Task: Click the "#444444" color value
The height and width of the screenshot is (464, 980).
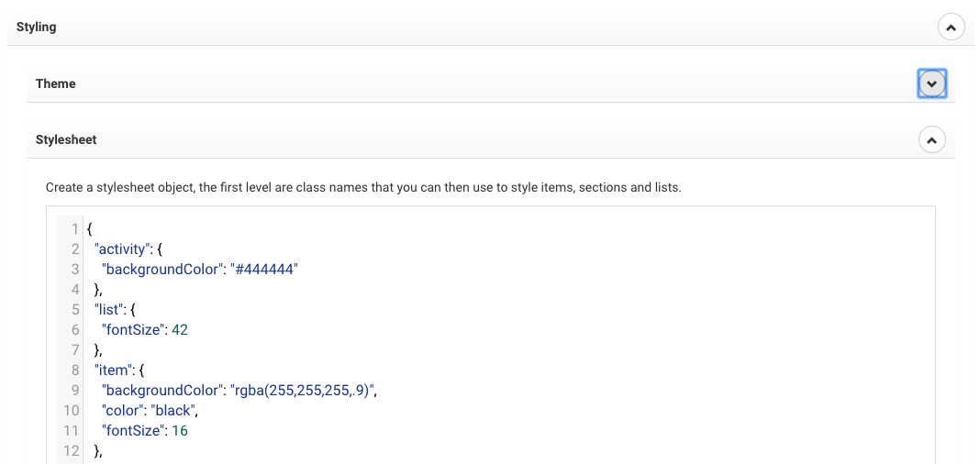Action: point(264,269)
